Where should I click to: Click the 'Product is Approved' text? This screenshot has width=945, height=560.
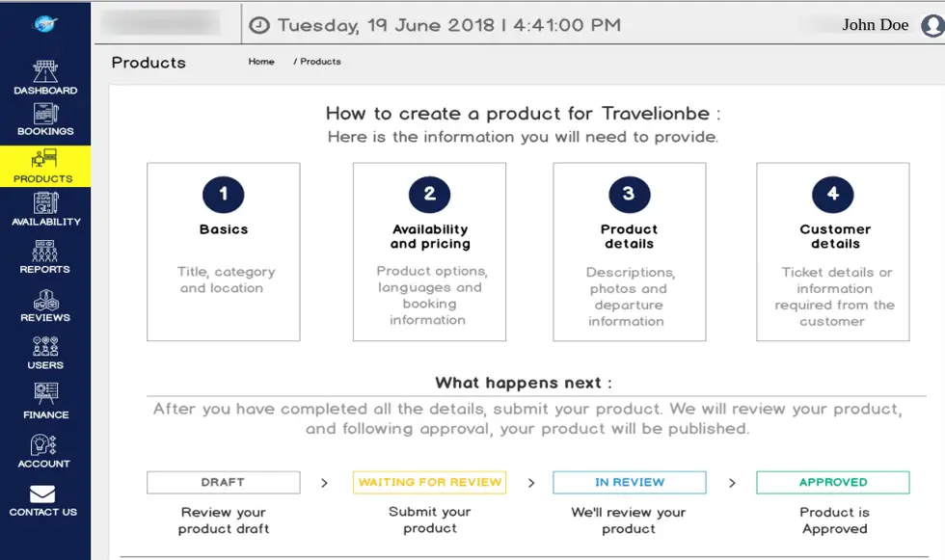(835, 520)
